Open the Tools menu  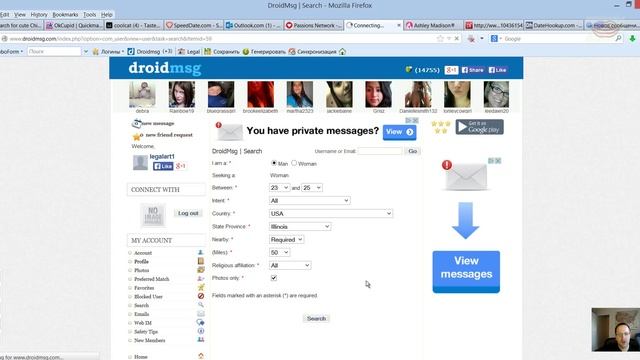point(89,14)
